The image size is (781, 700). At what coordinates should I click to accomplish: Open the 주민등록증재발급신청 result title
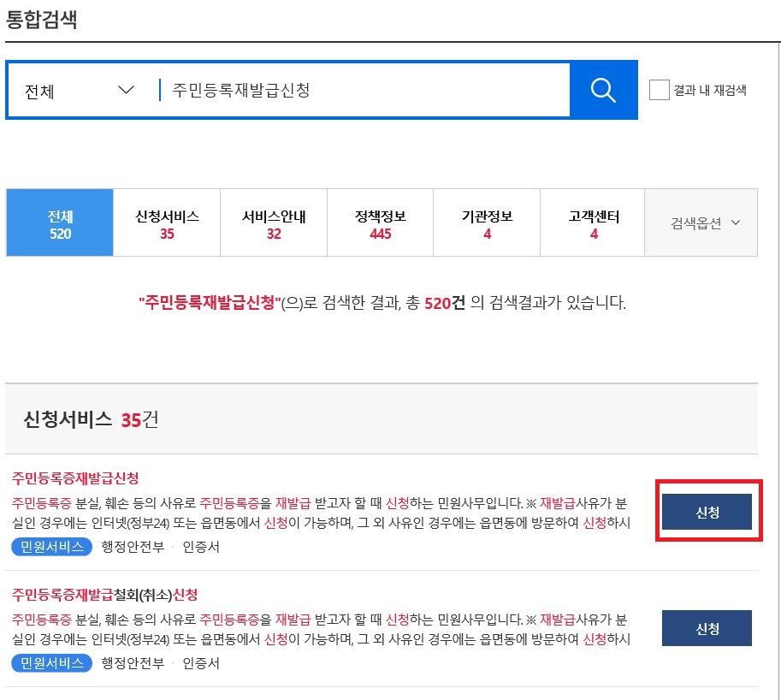(75, 478)
